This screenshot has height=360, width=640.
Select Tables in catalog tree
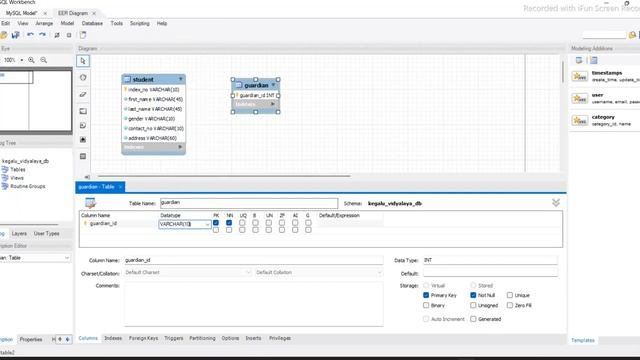click(x=18, y=169)
